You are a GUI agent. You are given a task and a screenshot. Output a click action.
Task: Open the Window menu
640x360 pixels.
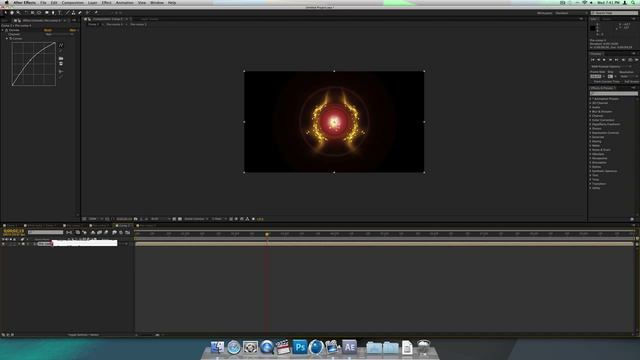(x=157, y=3)
